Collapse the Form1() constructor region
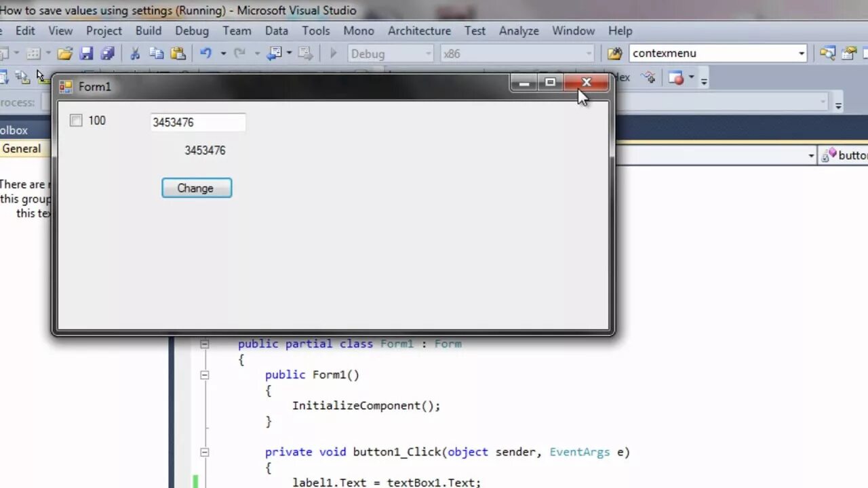Viewport: 868px width, 488px height. pyautogui.click(x=204, y=375)
